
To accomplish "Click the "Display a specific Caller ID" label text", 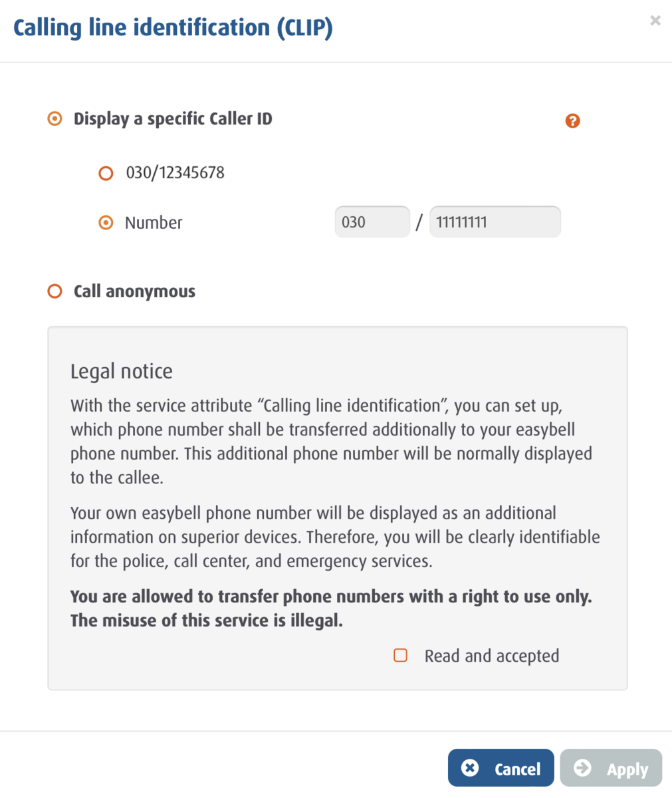I will [x=173, y=119].
